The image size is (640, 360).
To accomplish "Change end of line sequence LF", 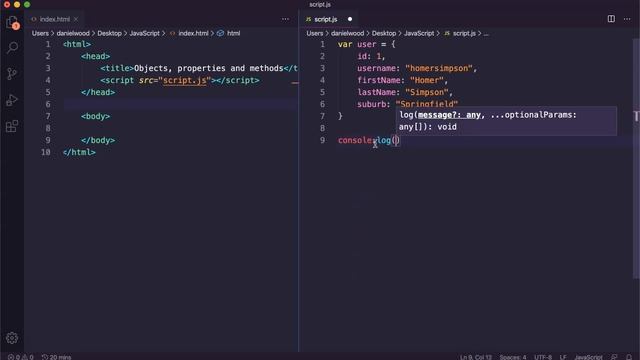I will click(563, 357).
